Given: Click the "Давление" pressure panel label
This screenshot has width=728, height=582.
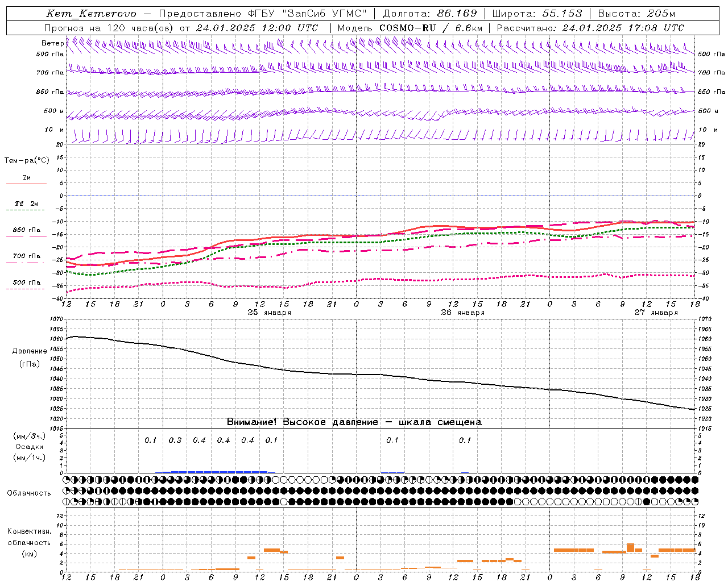Looking at the screenshot, I should coord(30,351).
